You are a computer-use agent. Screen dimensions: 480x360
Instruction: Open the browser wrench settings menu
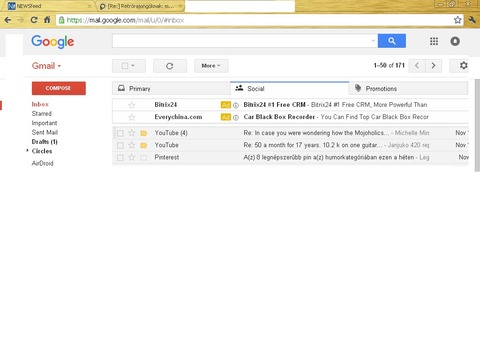472,20
